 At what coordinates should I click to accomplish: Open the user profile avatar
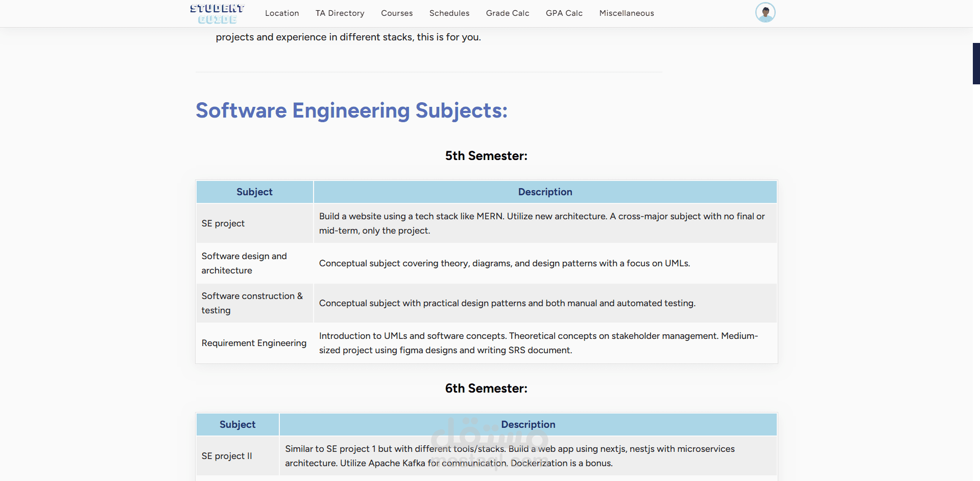[x=765, y=12]
